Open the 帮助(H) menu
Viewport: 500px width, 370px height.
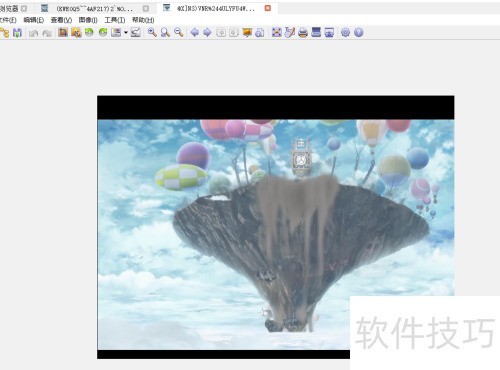click(x=143, y=20)
